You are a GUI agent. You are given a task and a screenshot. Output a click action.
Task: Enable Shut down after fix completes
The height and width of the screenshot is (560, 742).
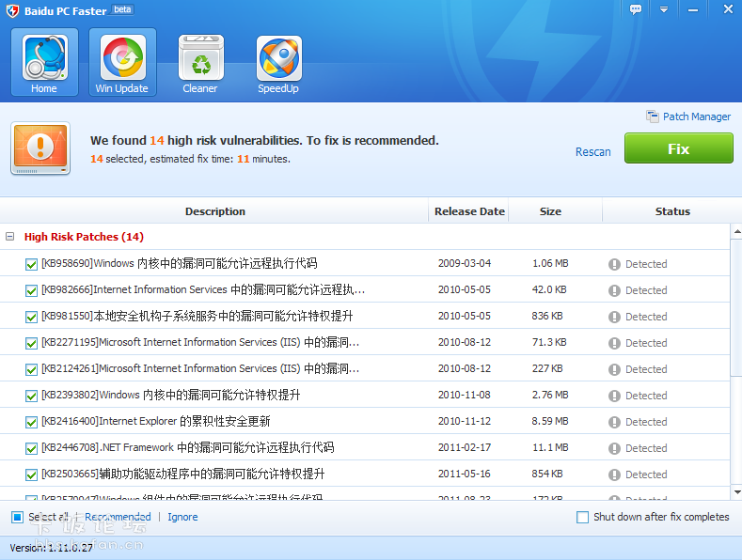[x=582, y=517]
